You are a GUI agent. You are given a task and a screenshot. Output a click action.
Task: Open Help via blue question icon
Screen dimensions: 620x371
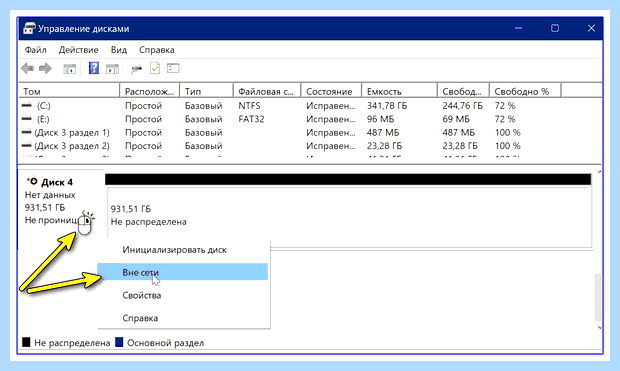[94, 68]
